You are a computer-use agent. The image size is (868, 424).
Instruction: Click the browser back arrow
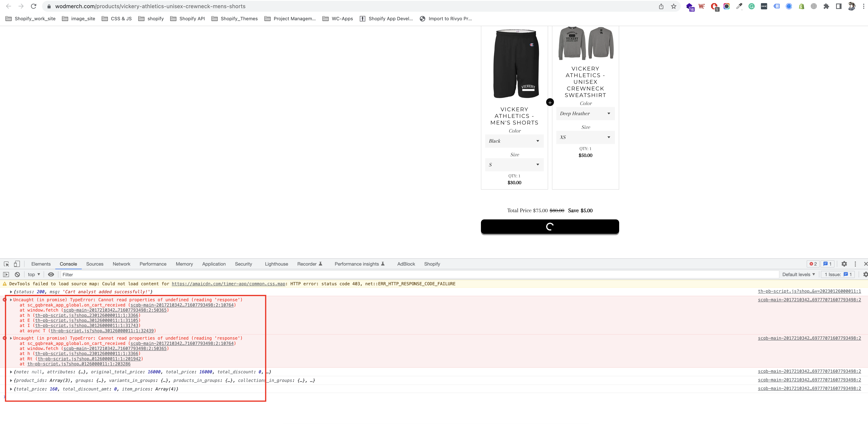9,6
